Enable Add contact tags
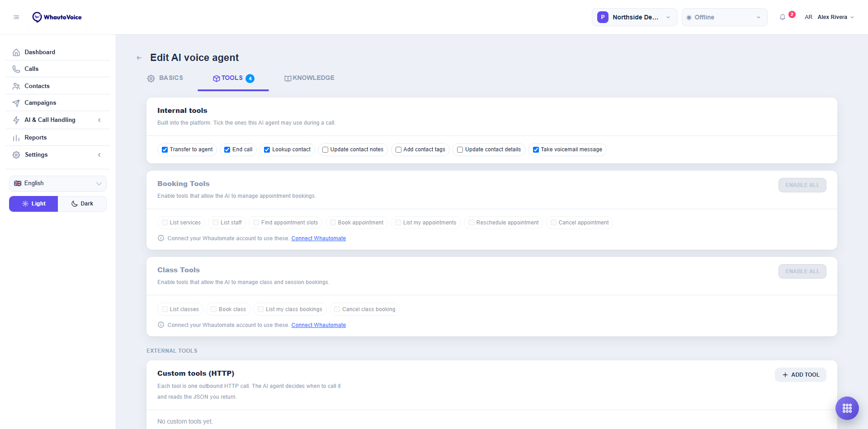The image size is (868, 429). click(x=398, y=149)
